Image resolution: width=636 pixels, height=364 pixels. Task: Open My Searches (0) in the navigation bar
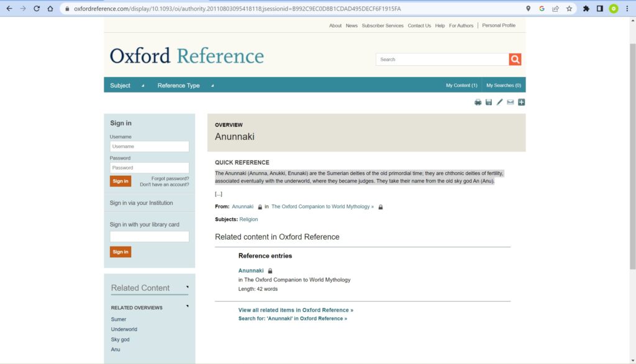point(503,86)
